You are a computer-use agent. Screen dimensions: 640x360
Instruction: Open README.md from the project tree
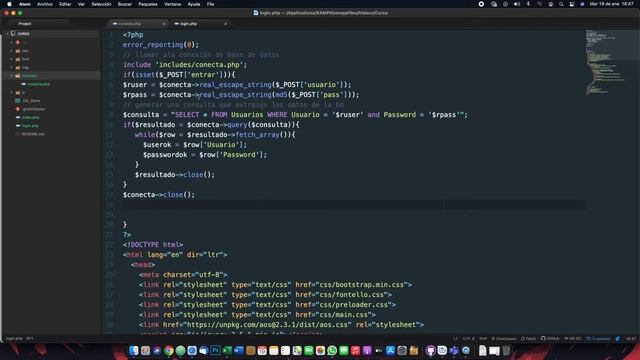coord(33,134)
